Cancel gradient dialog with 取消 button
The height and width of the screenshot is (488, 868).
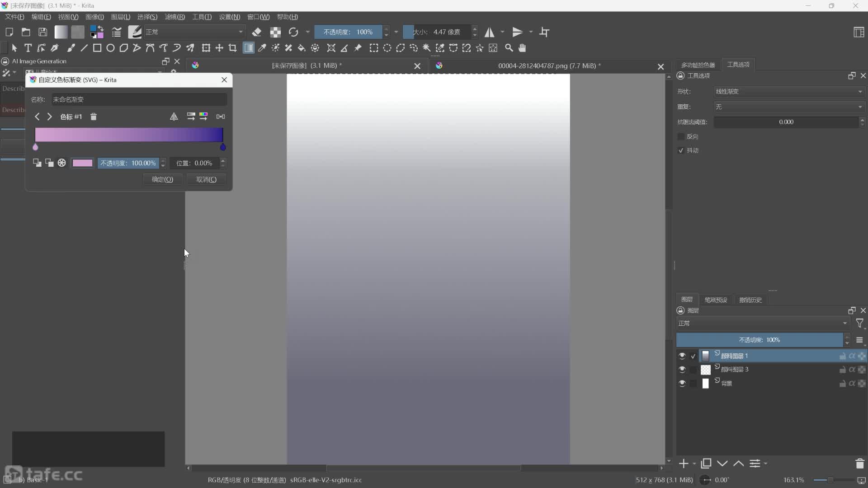coord(206,179)
